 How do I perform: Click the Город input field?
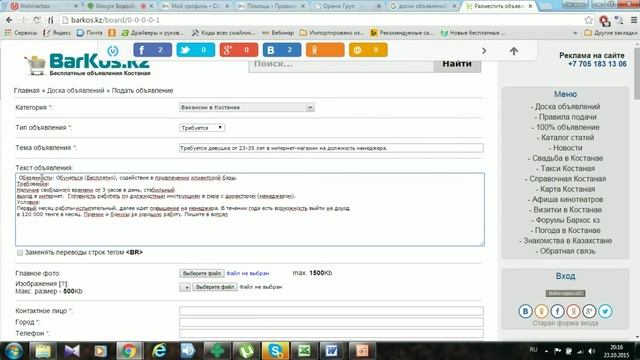tap(331, 322)
